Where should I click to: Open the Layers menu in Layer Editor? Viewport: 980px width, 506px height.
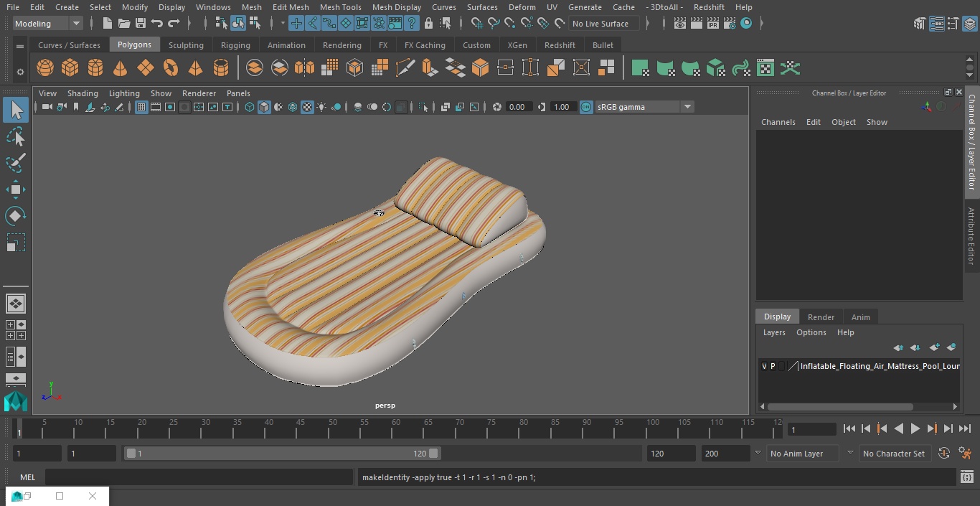click(x=774, y=332)
